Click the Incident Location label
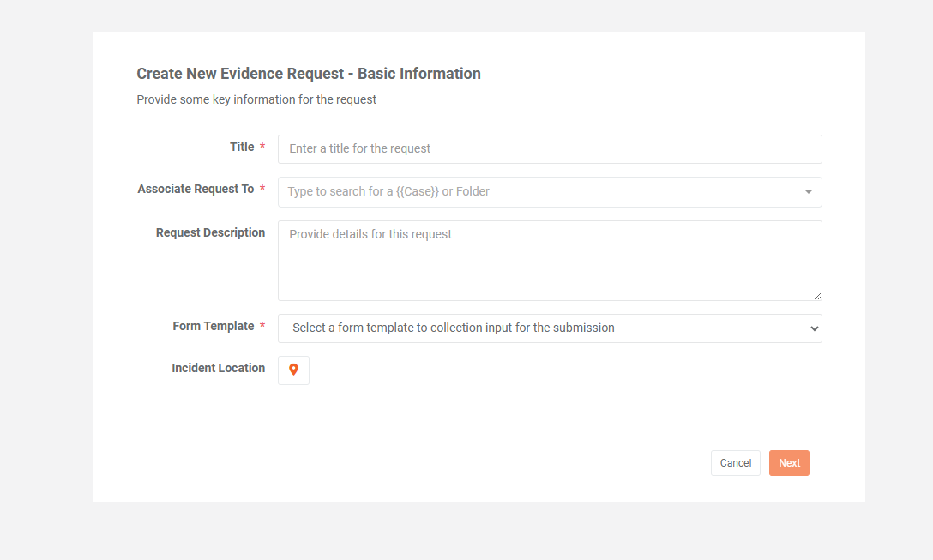933x560 pixels. pos(217,368)
